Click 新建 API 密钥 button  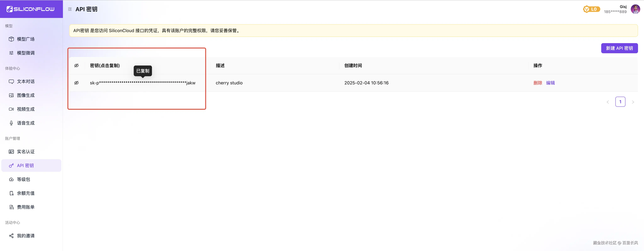619,48
